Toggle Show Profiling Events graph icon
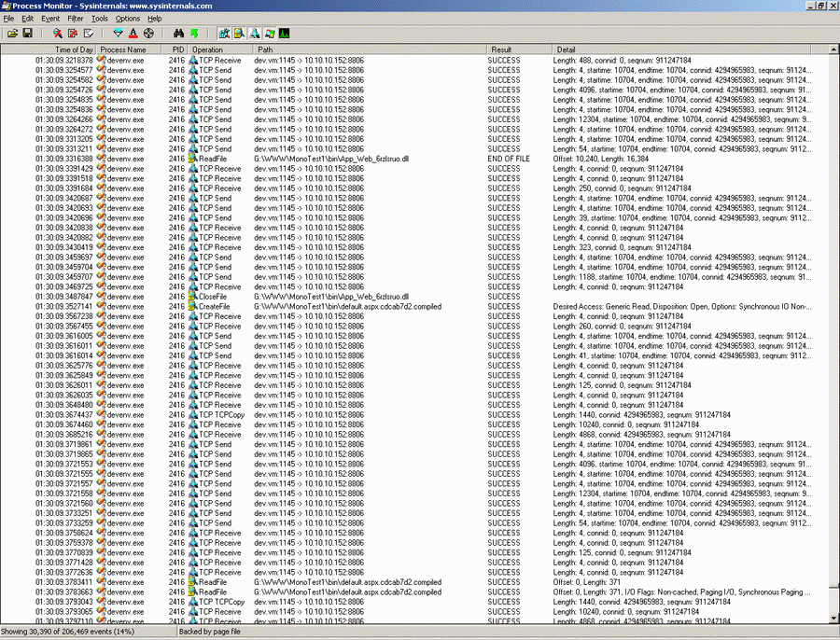 click(285, 34)
